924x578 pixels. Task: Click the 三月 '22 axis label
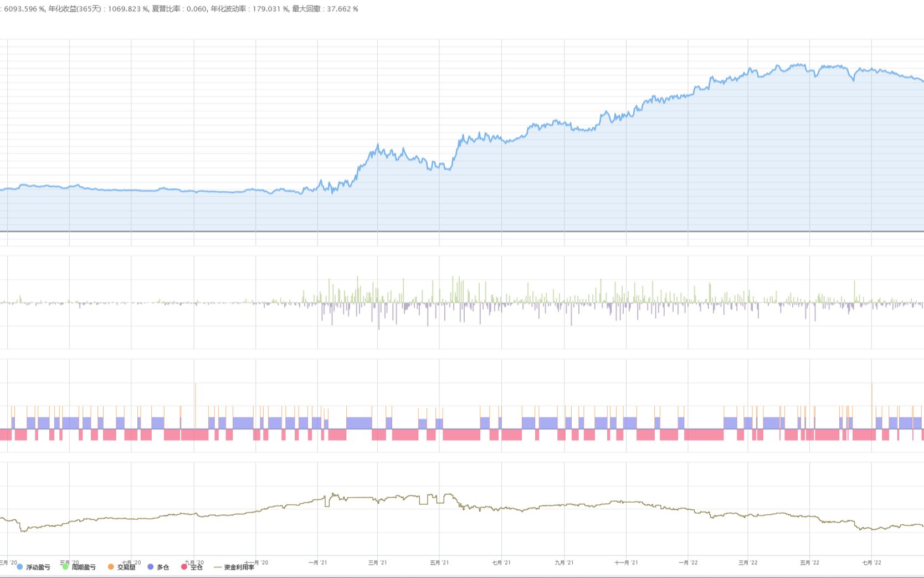point(748,562)
